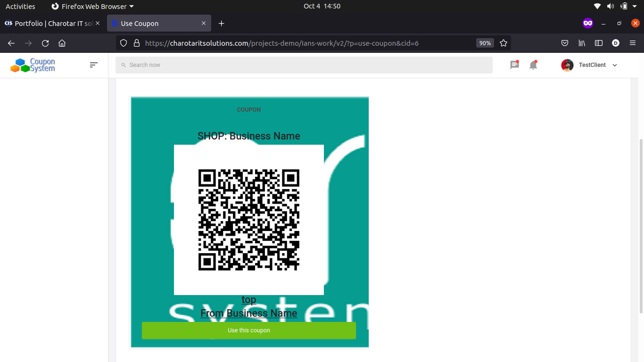Show site security via the padlock icon
Image resolution: width=644 pixels, height=362 pixels.
pos(137,43)
